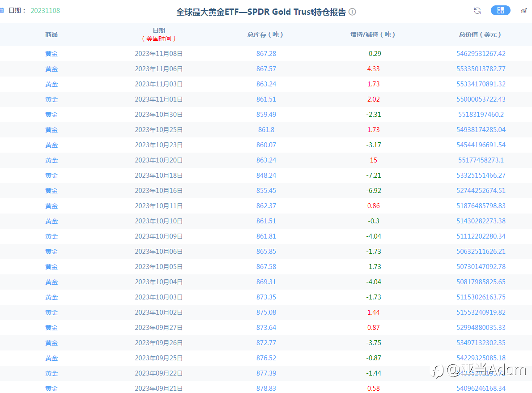This screenshot has width=532, height=393.
Task: Select inventory value 869.31
Action: click(266, 282)
